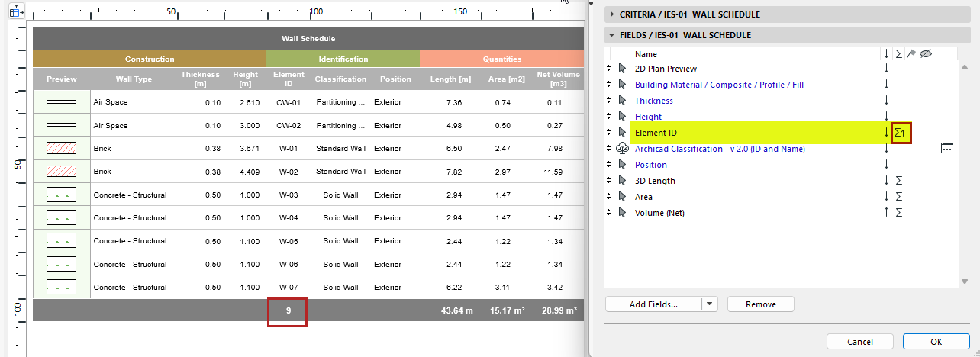Click the Identification group header
Image resolution: width=980 pixels, height=357 pixels.
point(343,59)
